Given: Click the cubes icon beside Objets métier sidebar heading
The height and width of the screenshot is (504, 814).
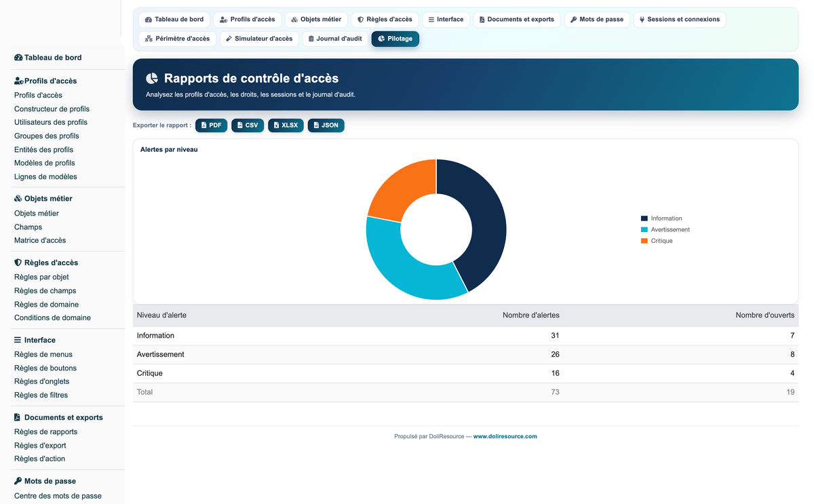Looking at the screenshot, I should tap(18, 199).
